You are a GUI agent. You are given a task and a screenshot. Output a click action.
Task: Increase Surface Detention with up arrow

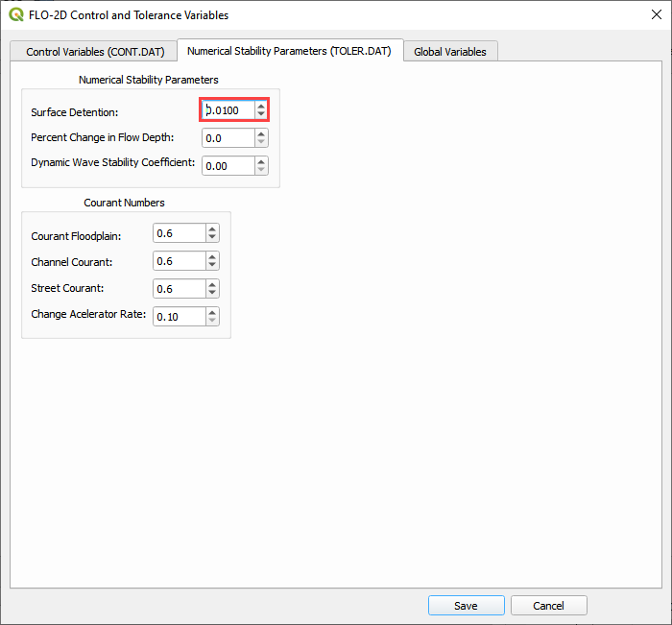click(x=261, y=106)
